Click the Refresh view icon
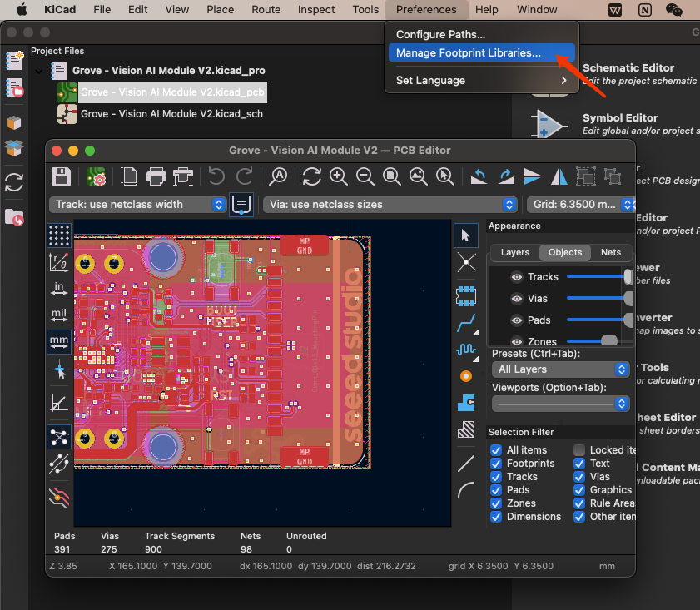The width and height of the screenshot is (700, 610). click(x=311, y=176)
